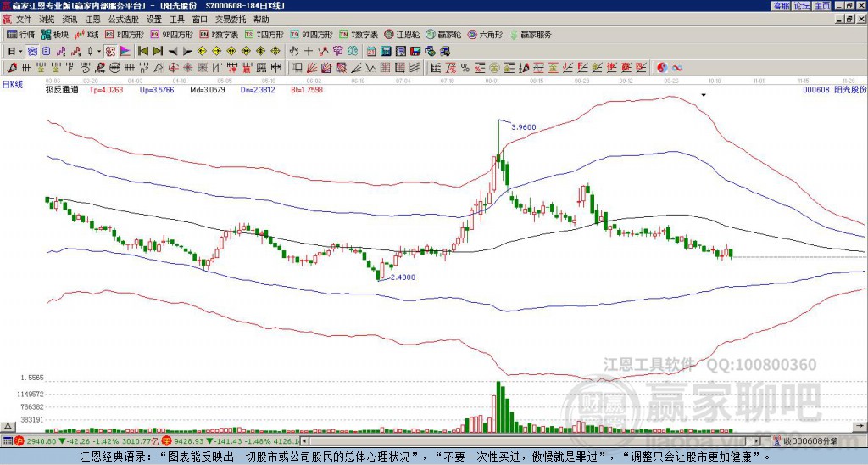Open the 窗口 menu

tap(200, 20)
